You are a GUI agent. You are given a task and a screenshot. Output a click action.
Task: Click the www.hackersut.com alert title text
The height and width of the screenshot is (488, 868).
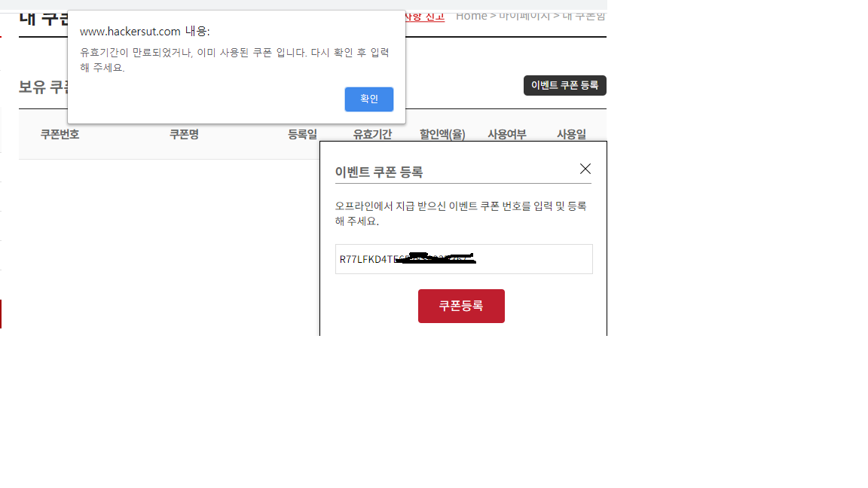point(145,32)
